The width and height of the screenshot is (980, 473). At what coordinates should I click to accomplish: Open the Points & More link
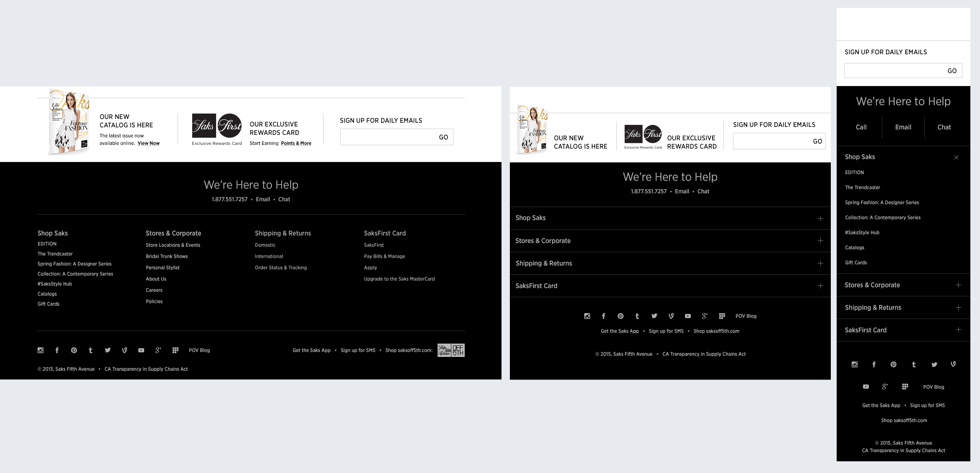pyautogui.click(x=296, y=143)
